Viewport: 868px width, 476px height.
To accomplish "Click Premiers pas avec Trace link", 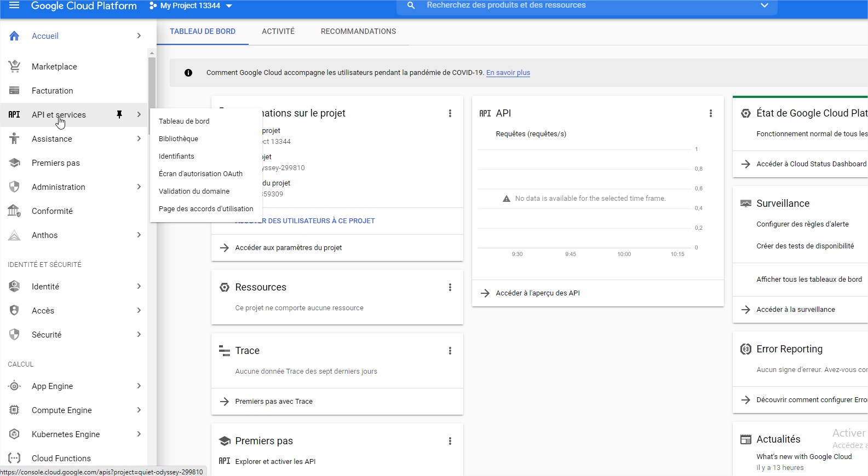I will (274, 402).
